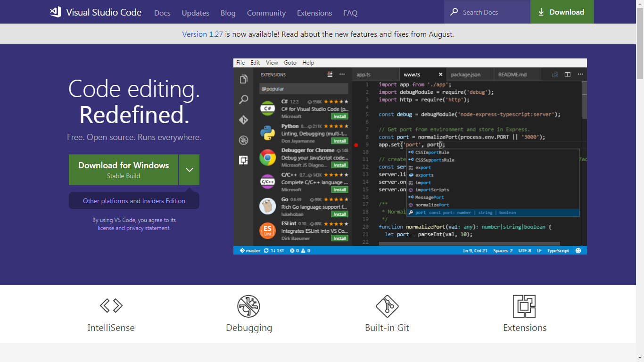Expand the download options dropdown arrow
Image resolution: width=644 pixels, height=362 pixels.
(189, 170)
